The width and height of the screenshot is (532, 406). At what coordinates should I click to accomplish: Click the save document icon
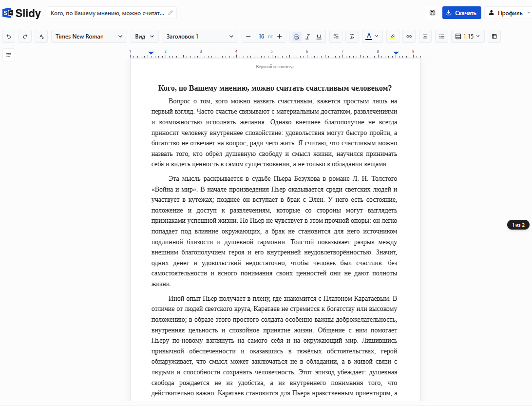pyautogui.click(x=432, y=13)
